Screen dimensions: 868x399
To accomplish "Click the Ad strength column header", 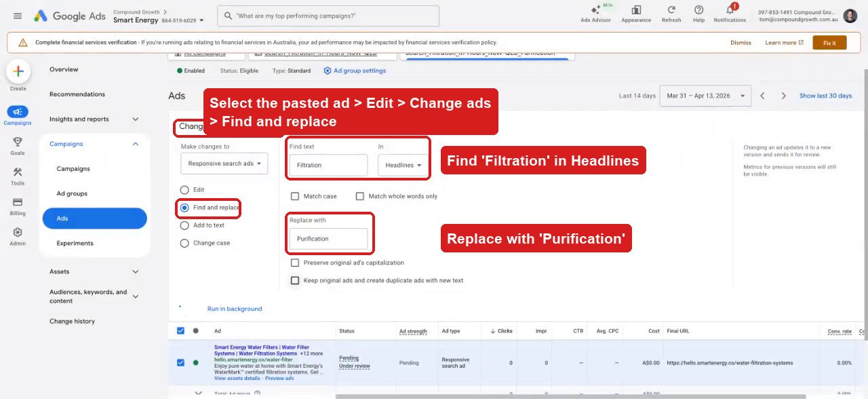I will 413,331.
